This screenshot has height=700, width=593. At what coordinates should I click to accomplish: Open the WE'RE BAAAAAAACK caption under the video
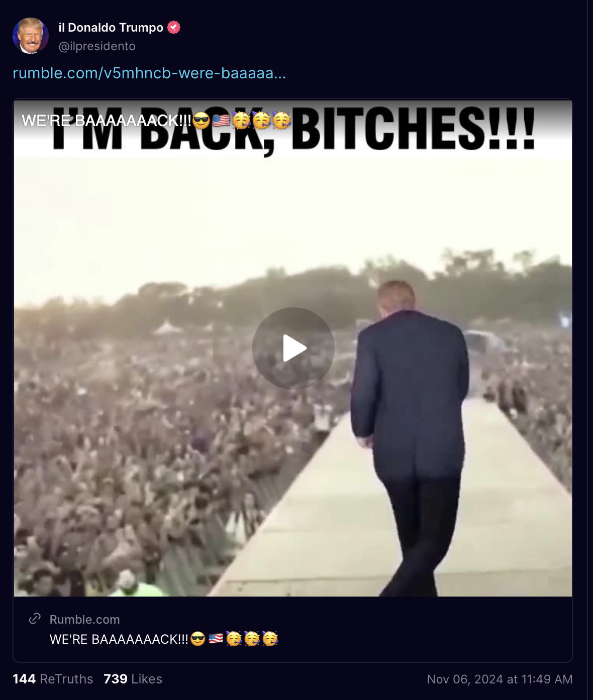click(x=164, y=639)
